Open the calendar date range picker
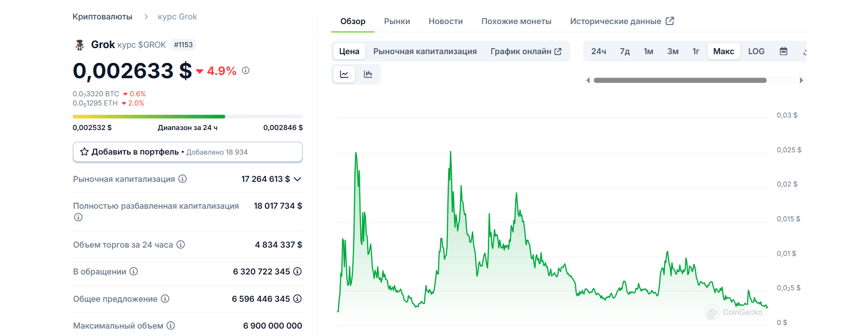The image size is (868, 336). click(783, 51)
